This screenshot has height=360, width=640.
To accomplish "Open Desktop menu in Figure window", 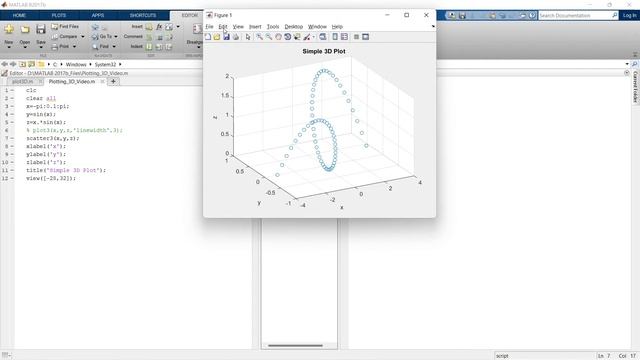I will pyautogui.click(x=293, y=27).
